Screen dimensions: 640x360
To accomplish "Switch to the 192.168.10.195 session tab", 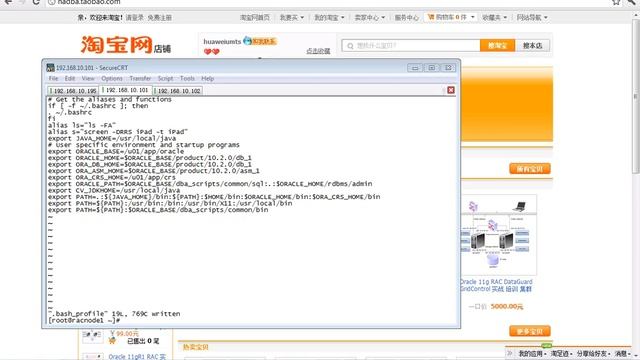I will (x=73, y=91).
